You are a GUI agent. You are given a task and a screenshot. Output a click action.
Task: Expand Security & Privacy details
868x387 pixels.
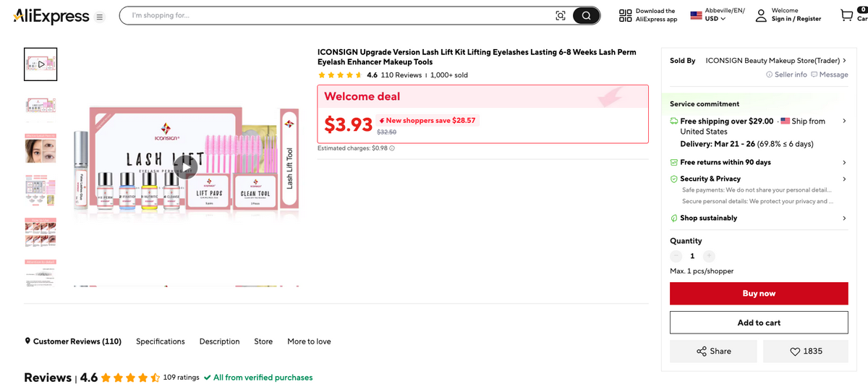coord(843,179)
